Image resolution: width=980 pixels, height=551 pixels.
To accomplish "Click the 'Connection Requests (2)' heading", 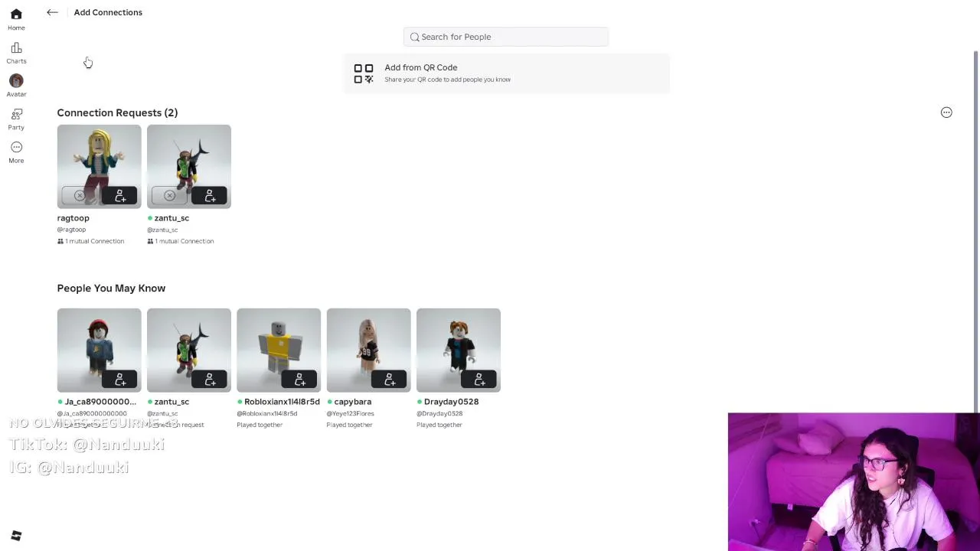I will coord(117,112).
